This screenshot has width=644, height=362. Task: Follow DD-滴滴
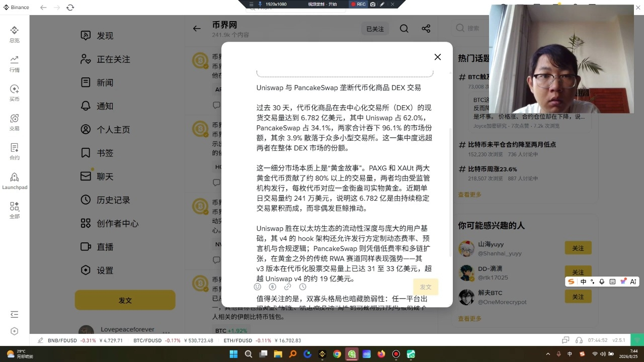click(578, 273)
